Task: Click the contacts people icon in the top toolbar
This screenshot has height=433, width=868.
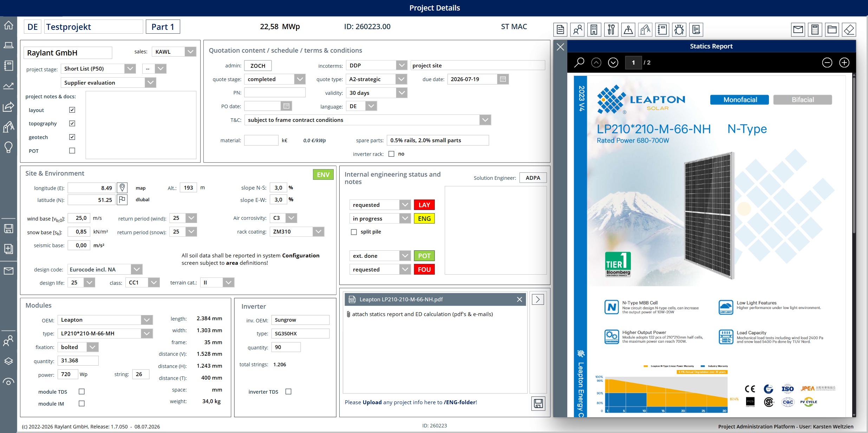Action: click(577, 29)
